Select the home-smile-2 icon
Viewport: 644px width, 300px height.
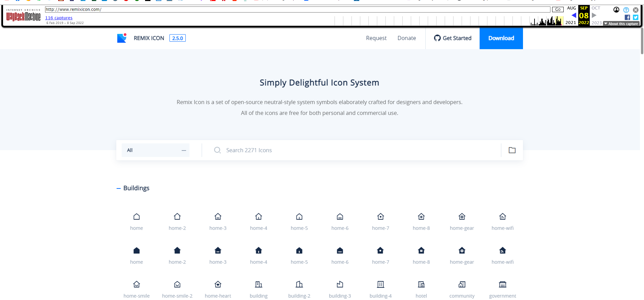pyautogui.click(x=177, y=284)
